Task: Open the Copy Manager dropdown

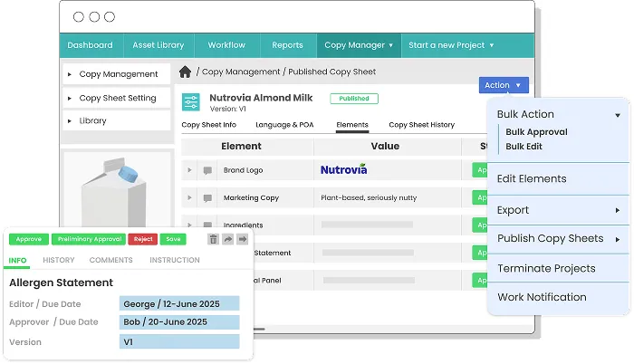Action: point(359,45)
